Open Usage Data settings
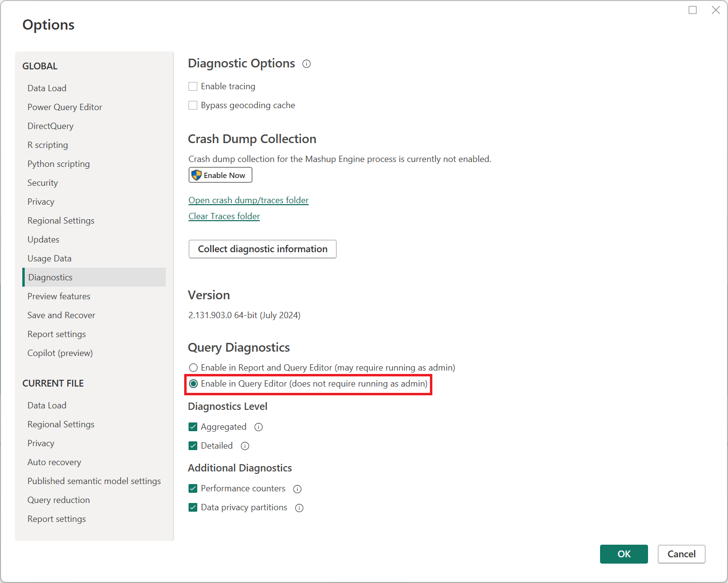This screenshot has width=728, height=583. pyautogui.click(x=94, y=259)
